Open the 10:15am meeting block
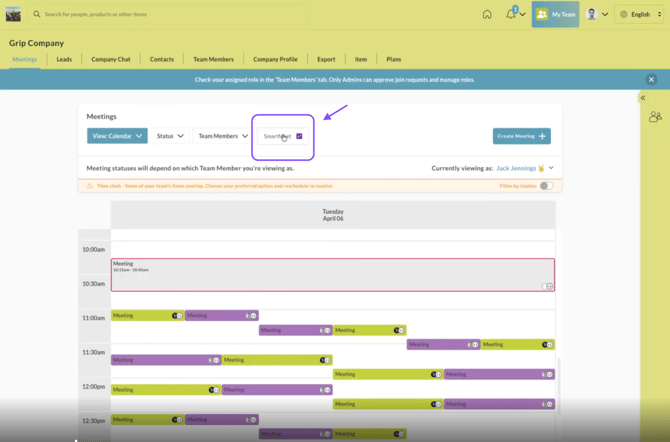 click(x=333, y=275)
